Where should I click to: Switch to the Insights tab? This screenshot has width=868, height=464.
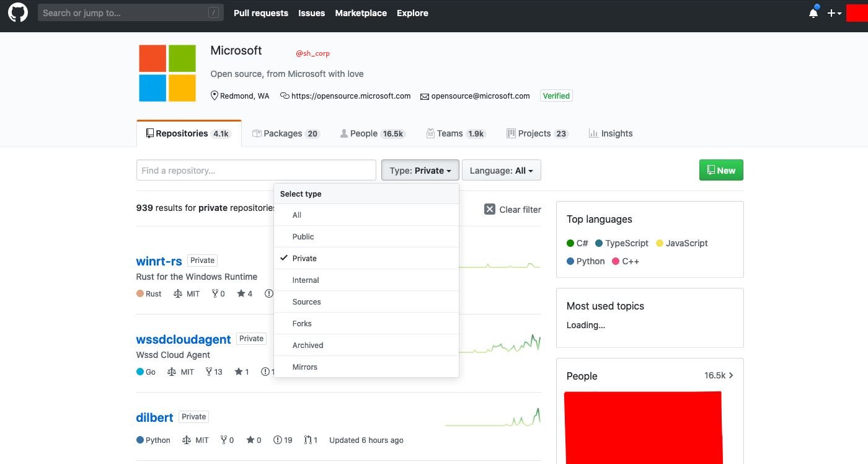point(611,133)
